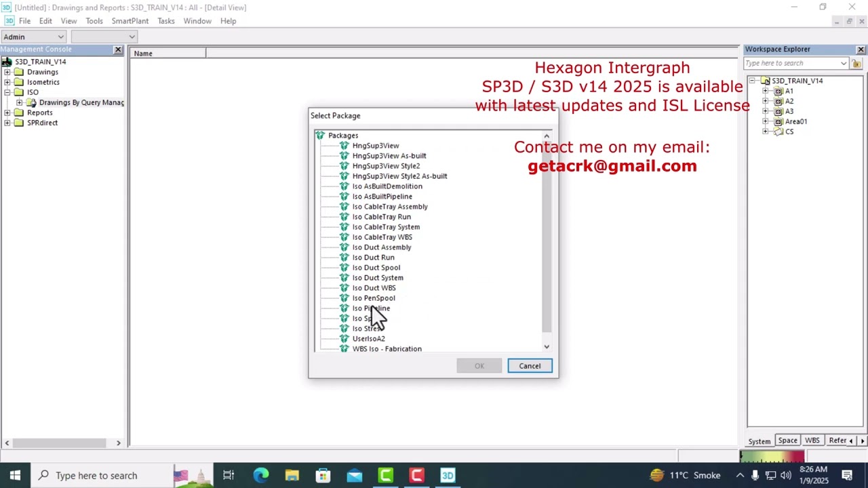Show hidden system tray icons
Screen dimensions: 868x488
(740, 476)
